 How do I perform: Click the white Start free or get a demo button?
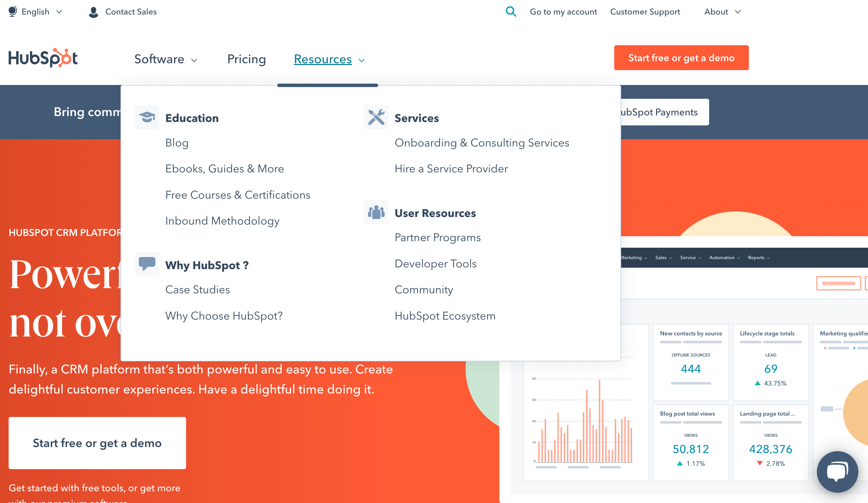[x=97, y=443]
